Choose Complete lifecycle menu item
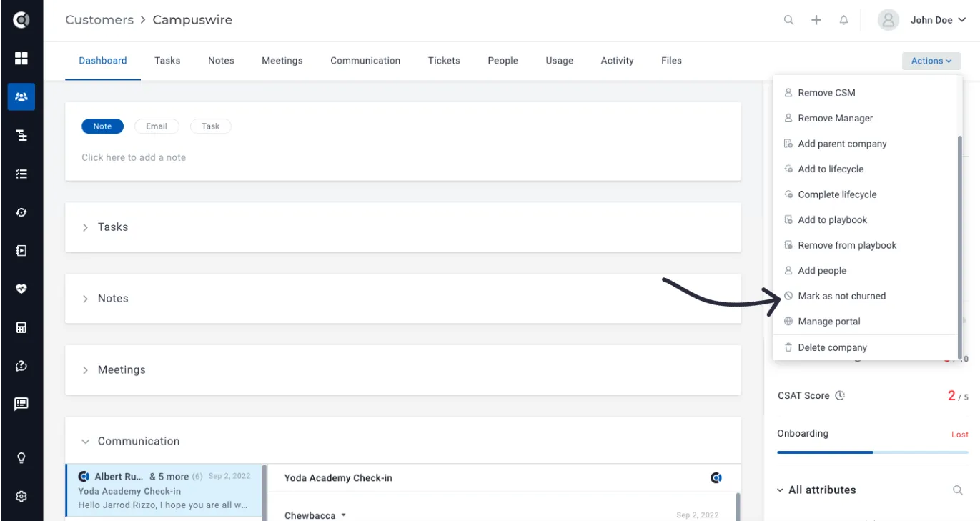Screen dimensions: 980x521 tap(865, 194)
